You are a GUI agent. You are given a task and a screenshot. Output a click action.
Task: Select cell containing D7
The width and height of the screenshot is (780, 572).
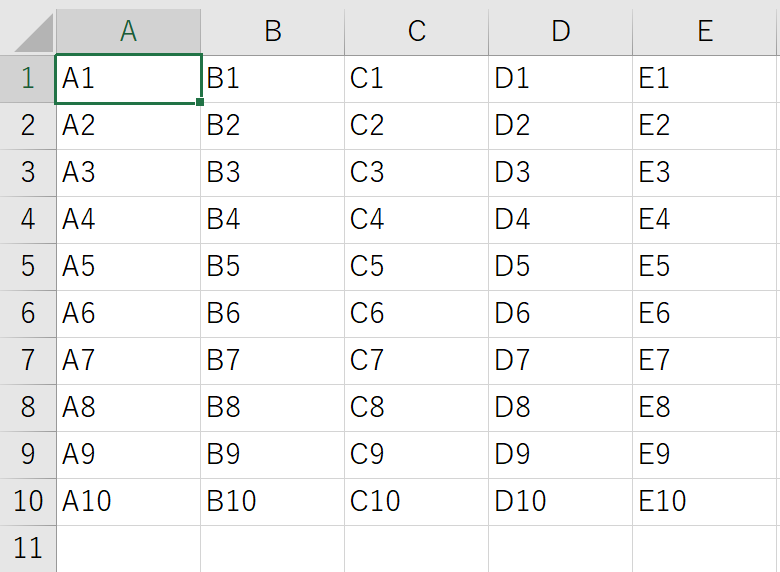point(560,361)
